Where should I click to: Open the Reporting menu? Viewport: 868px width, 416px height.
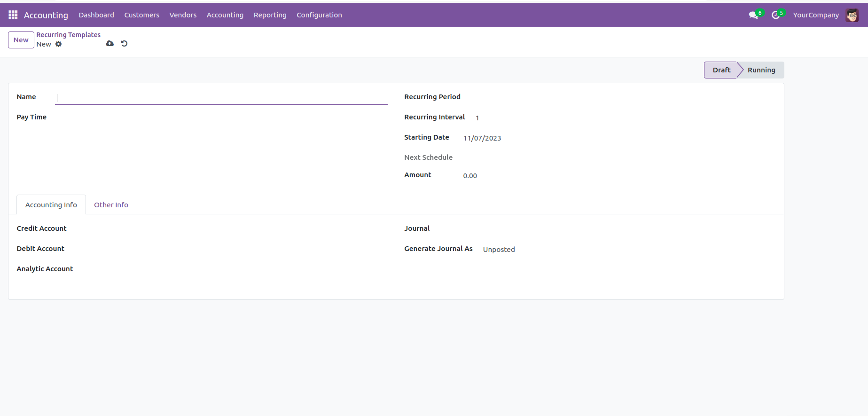coord(270,15)
